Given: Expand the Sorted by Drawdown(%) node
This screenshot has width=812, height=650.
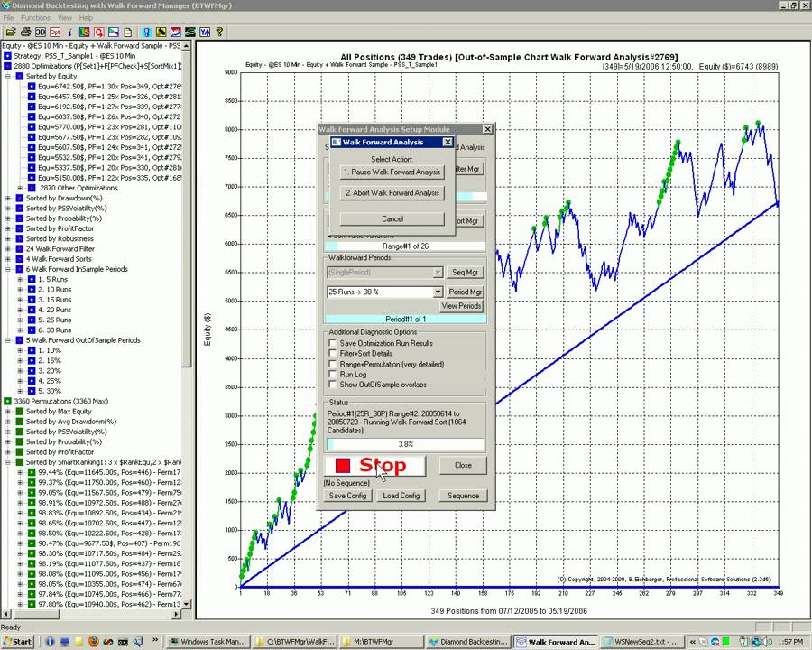Looking at the screenshot, I should pyautogui.click(x=8, y=198).
